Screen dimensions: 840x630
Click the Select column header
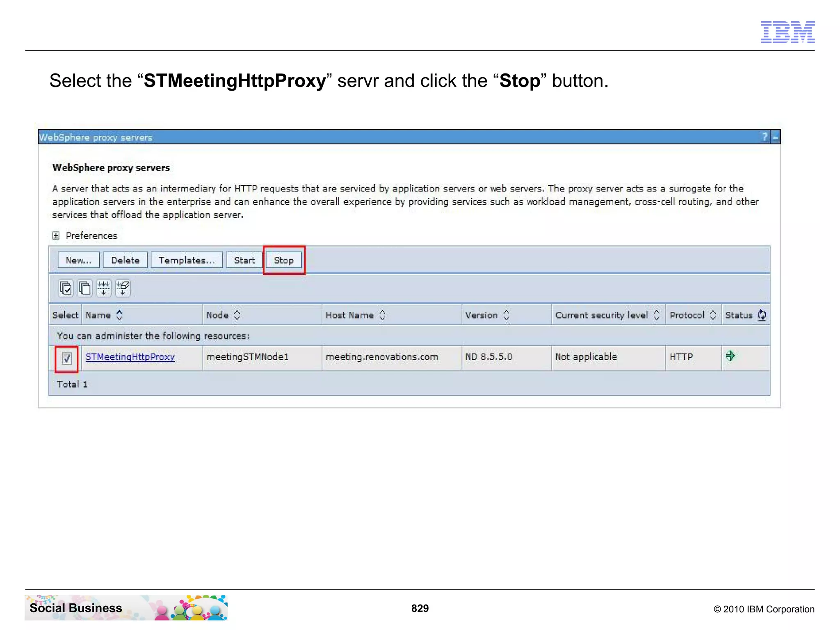[65, 315]
